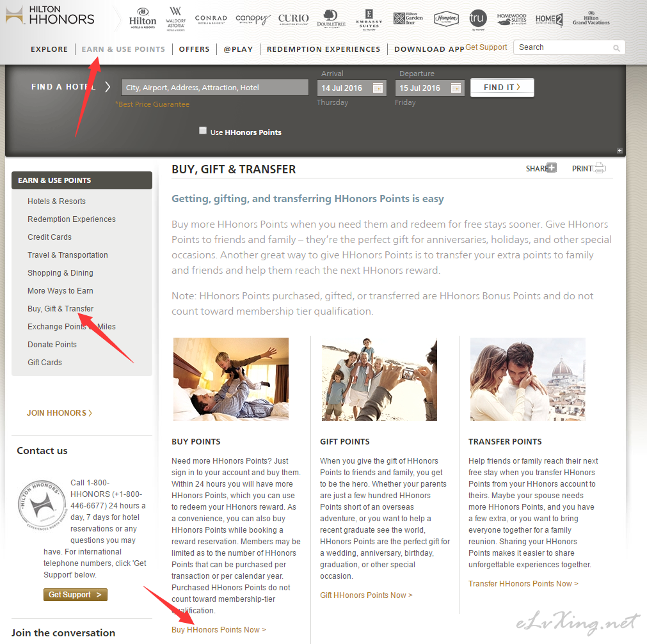Select the Hilton Grand Vacations brand logo

pos(591,19)
